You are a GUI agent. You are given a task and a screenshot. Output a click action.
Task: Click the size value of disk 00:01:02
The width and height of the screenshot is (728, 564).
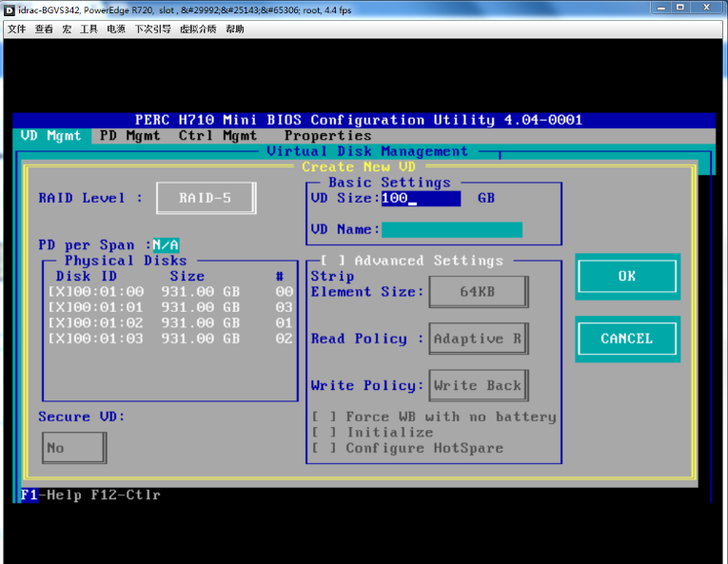point(201,323)
